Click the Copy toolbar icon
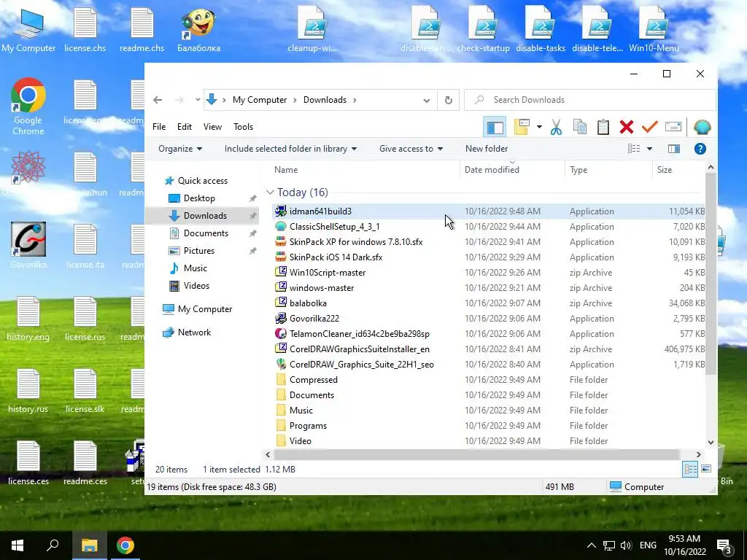This screenshot has width=747, height=560. [x=580, y=127]
